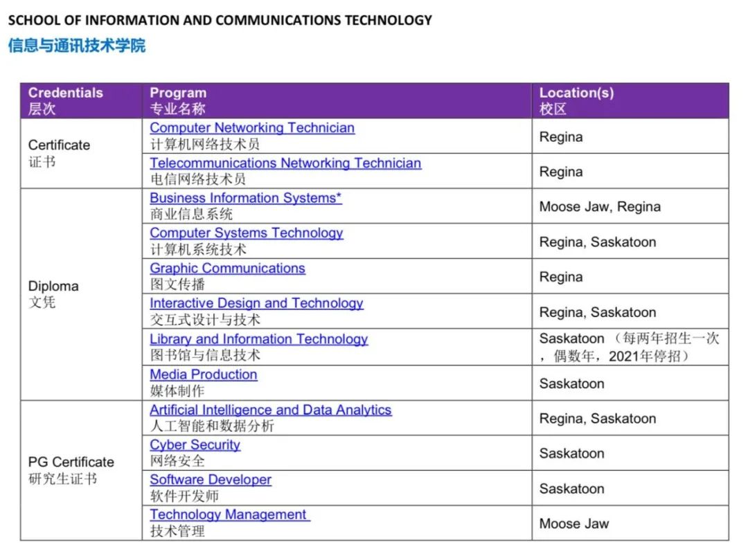Image resolution: width=748 pixels, height=560 pixels.
Task: Open the Technology Management link
Action: coord(230,515)
